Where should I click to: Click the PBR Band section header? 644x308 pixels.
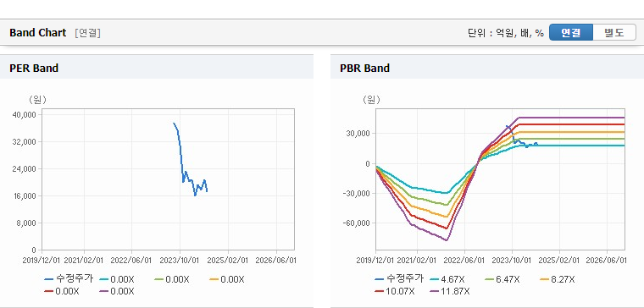pos(487,68)
